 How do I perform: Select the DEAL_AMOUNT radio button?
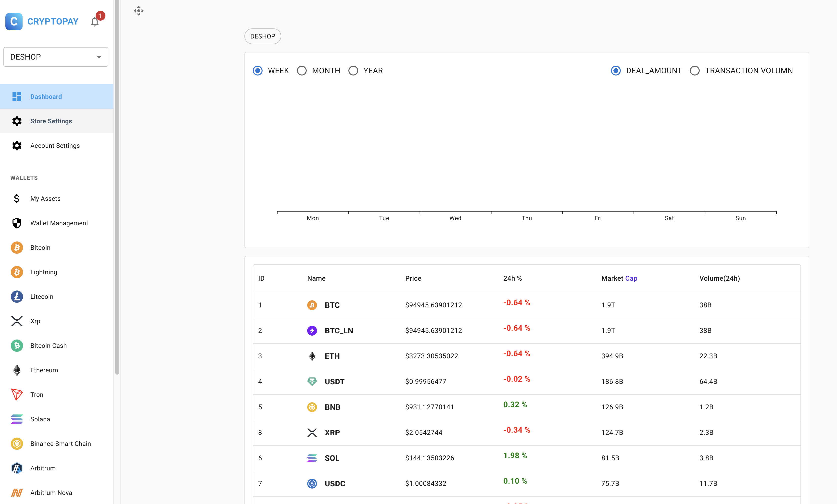[616, 71]
